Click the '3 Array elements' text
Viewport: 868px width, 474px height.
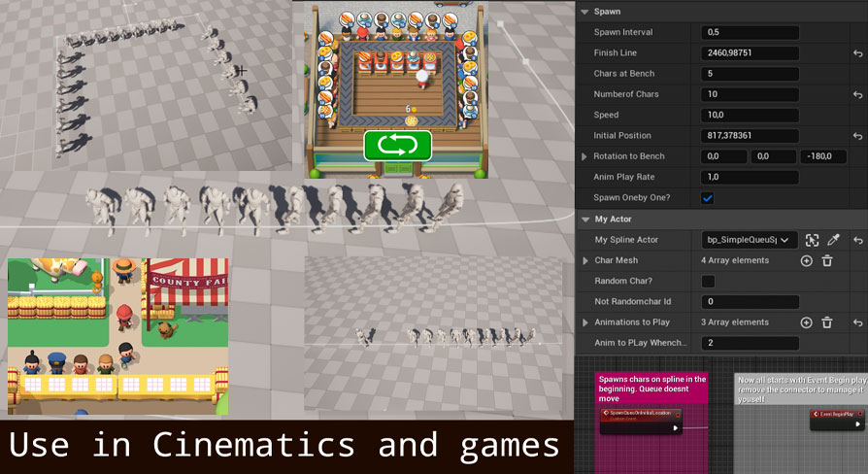pos(735,322)
